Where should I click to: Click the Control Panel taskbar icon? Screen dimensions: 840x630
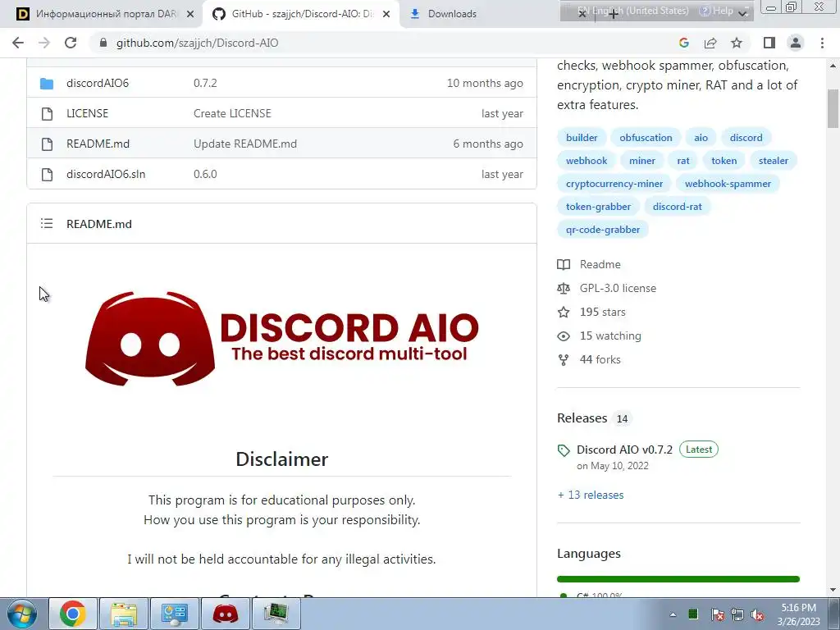click(175, 614)
